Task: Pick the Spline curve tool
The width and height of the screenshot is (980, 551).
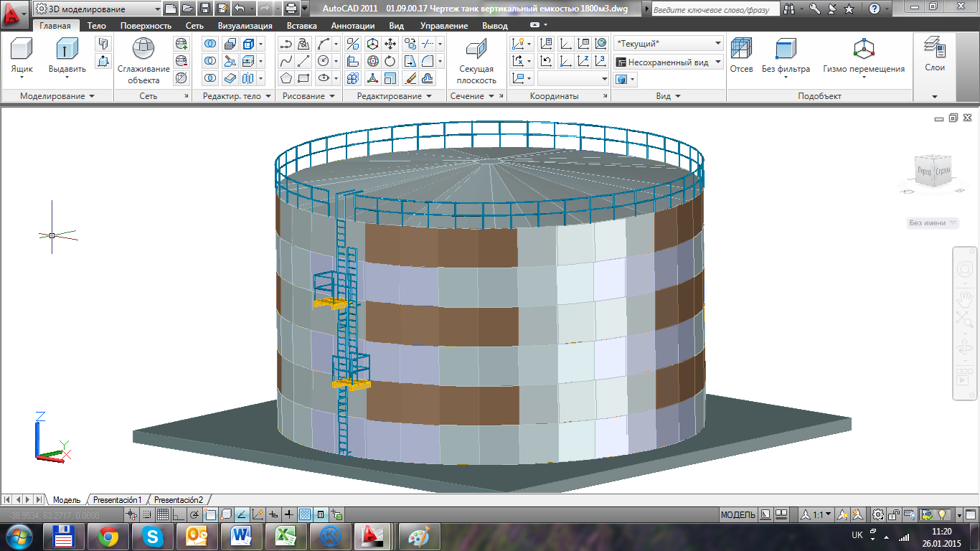Action: tap(286, 61)
